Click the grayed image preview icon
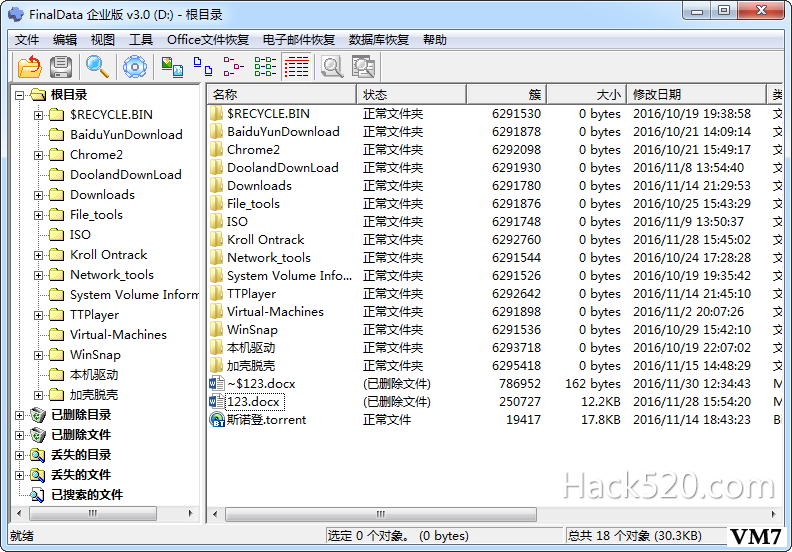The image size is (792, 552). (x=364, y=67)
